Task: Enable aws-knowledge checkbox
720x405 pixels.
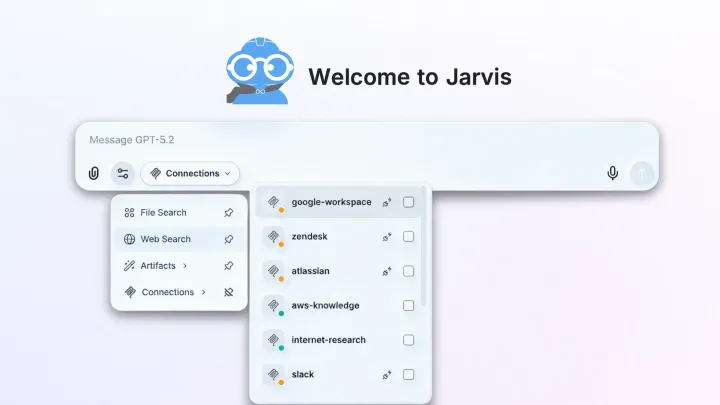Action: click(408, 305)
